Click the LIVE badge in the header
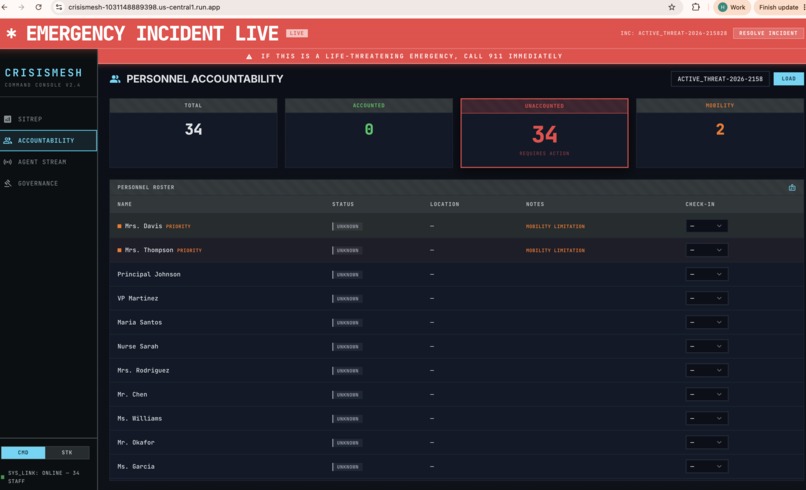Viewport: 806px width, 490px height. [x=297, y=33]
